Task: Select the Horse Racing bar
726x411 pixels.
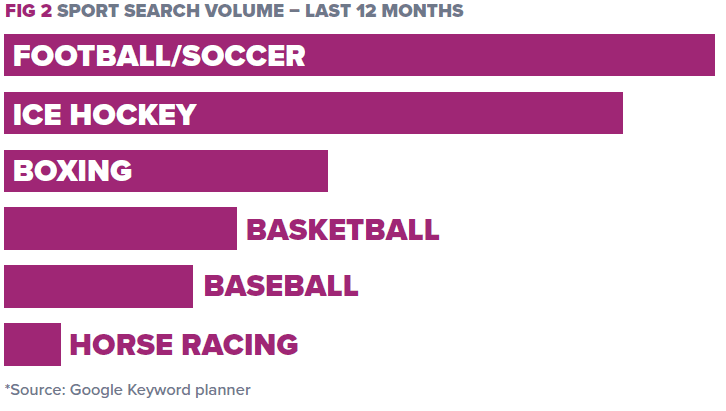Action: click(32, 344)
